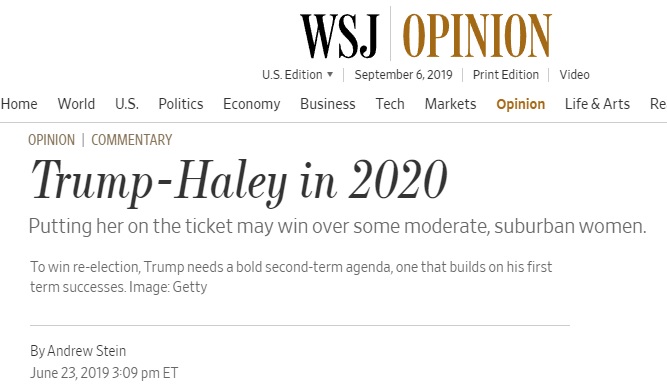Image resolution: width=667 pixels, height=391 pixels.
Task: Open the Home navigation item
Action: tap(19, 104)
